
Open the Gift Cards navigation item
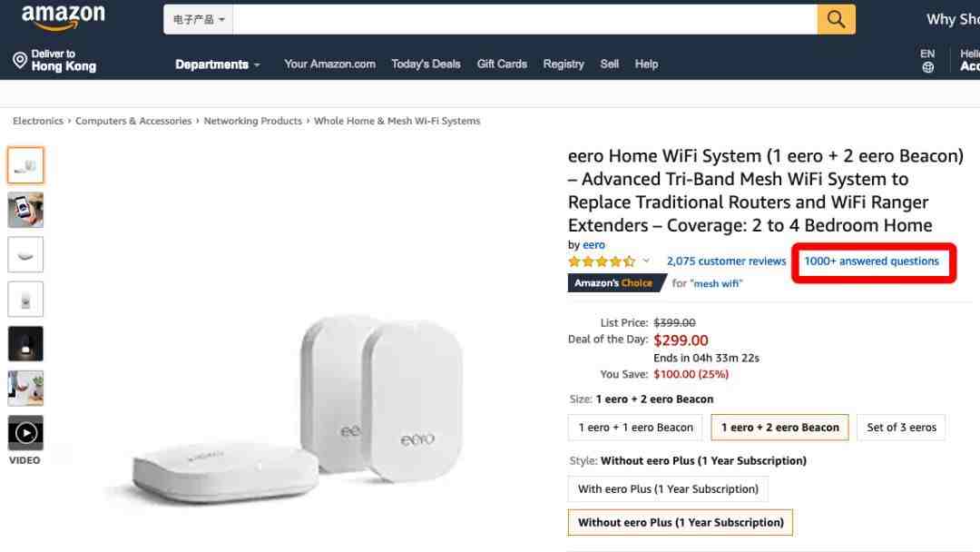[x=502, y=64]
